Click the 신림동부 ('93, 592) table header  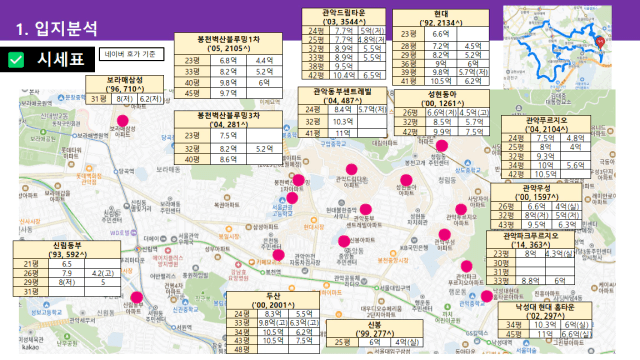click(x=67, y=250)
